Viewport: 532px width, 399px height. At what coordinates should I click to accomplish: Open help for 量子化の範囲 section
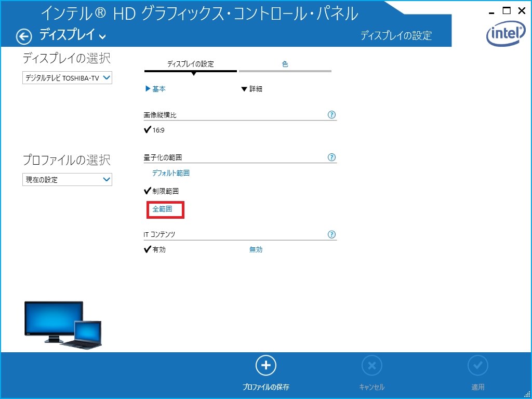(331, 157)
